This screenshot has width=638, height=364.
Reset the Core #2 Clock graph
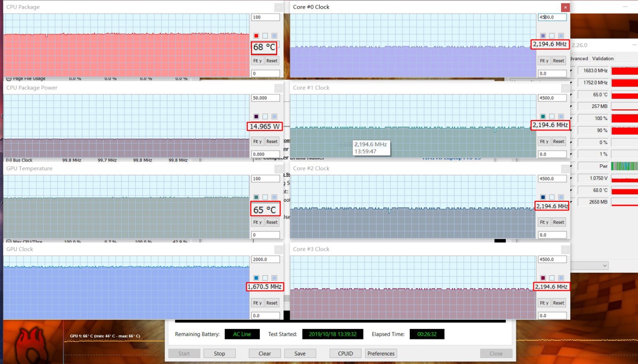click(x=559, y=222)
